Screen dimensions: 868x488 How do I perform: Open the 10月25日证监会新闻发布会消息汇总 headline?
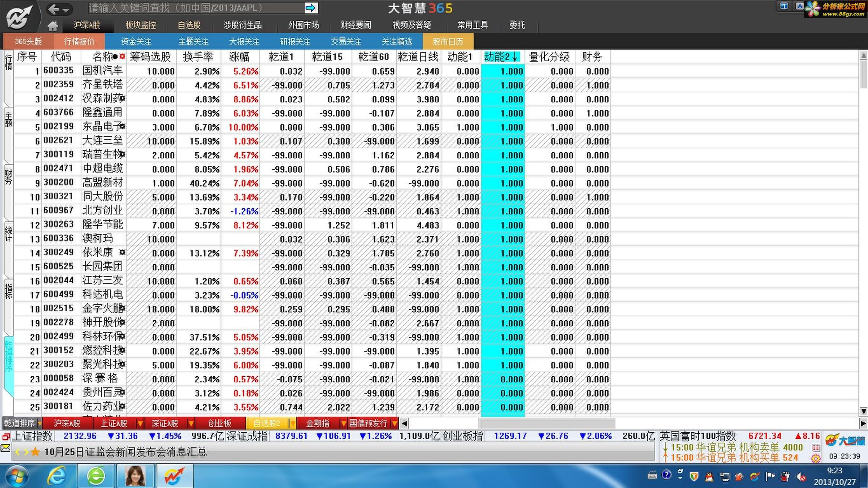125,452
